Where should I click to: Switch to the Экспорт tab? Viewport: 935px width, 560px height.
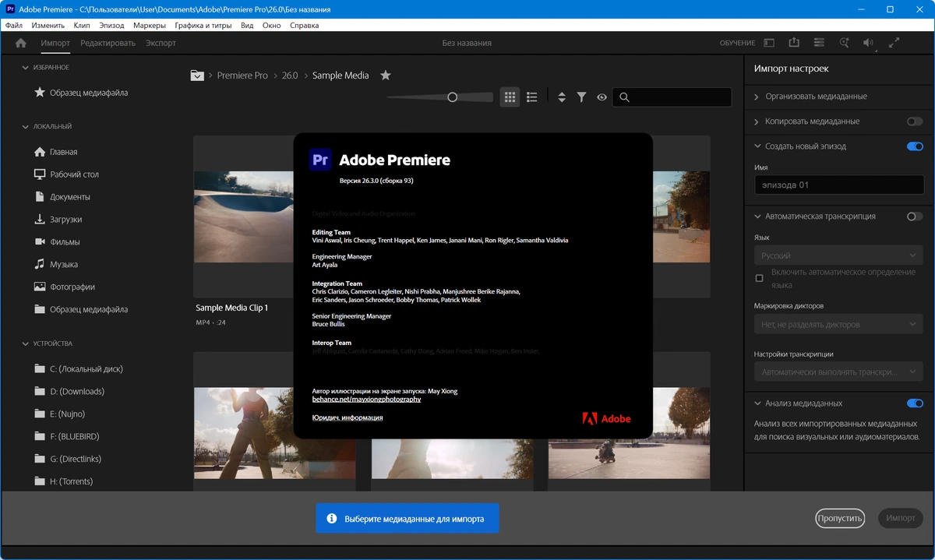pyautogui.click(x=161, y=43)
